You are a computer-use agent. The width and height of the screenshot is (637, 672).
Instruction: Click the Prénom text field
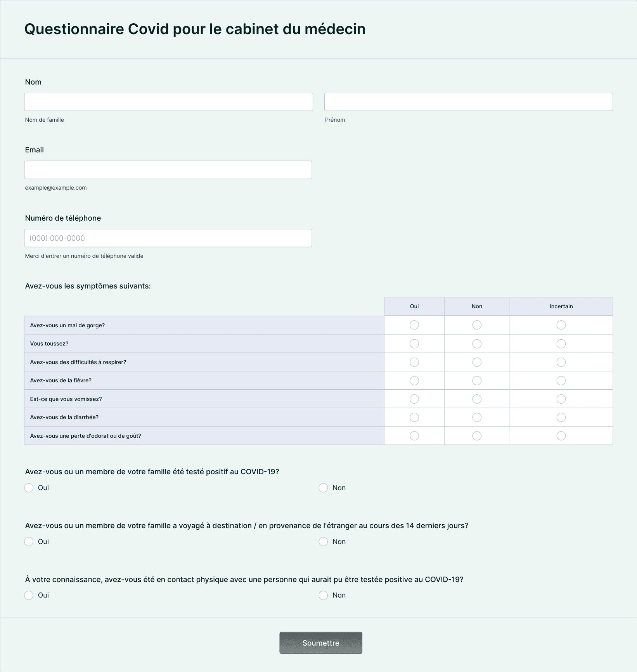[468, 102]
